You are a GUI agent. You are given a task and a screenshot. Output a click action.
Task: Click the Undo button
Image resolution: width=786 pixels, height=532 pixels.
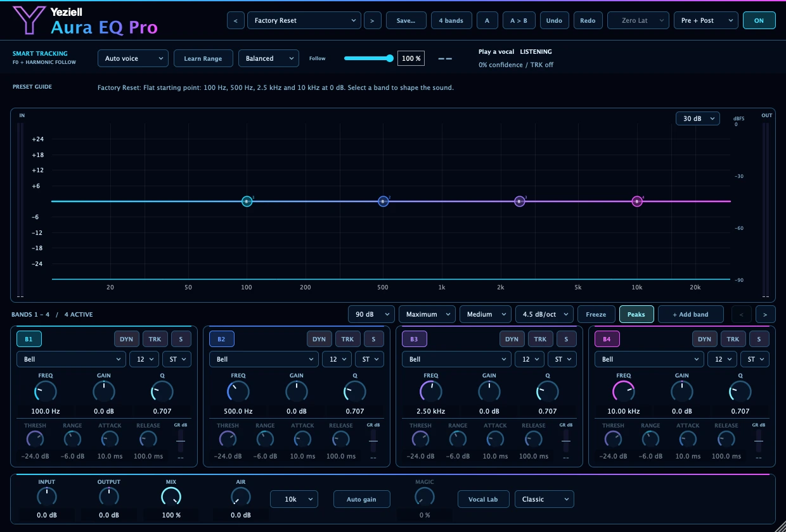pyautogui.click(x=554, y=20)
